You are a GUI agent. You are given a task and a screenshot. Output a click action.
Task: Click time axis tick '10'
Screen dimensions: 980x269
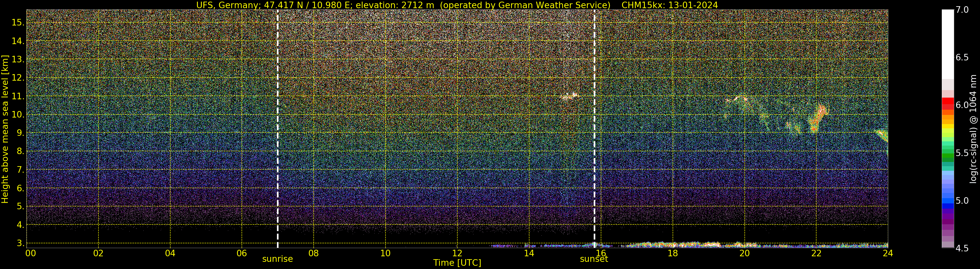tap(385, 253)
